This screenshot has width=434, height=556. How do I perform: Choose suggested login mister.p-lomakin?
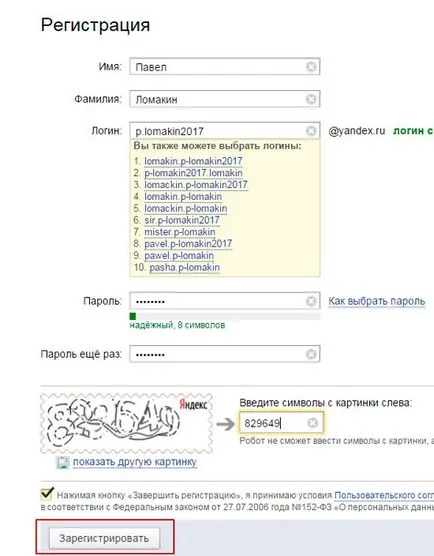[180, 232]
